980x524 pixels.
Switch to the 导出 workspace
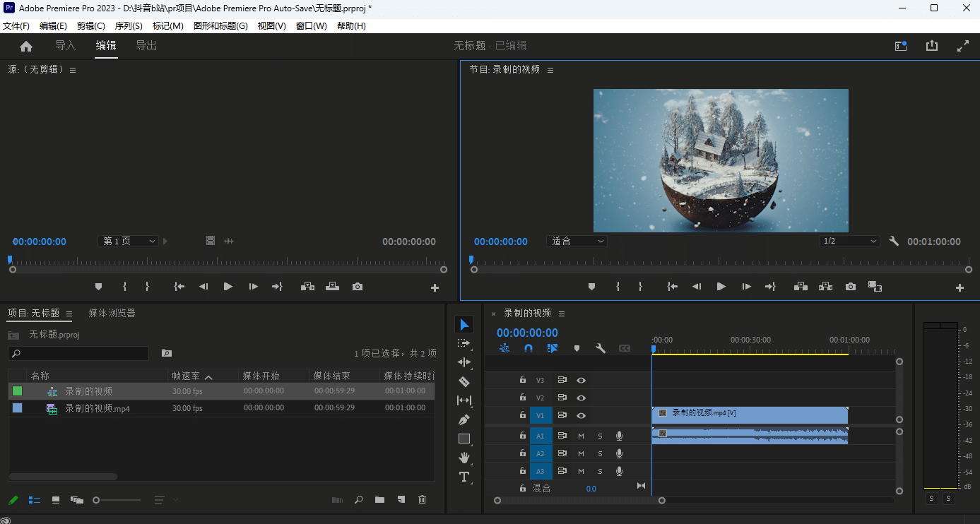pyautogui.click(x=146, y=46)
